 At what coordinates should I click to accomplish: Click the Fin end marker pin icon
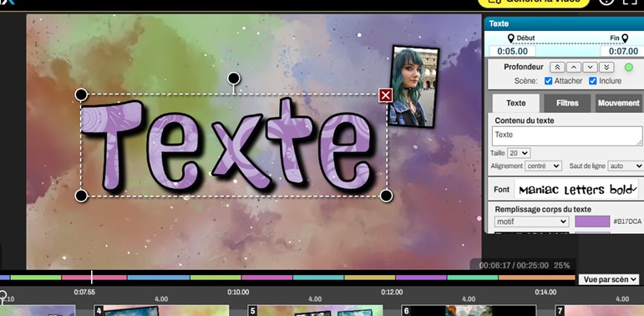point(625,38)
